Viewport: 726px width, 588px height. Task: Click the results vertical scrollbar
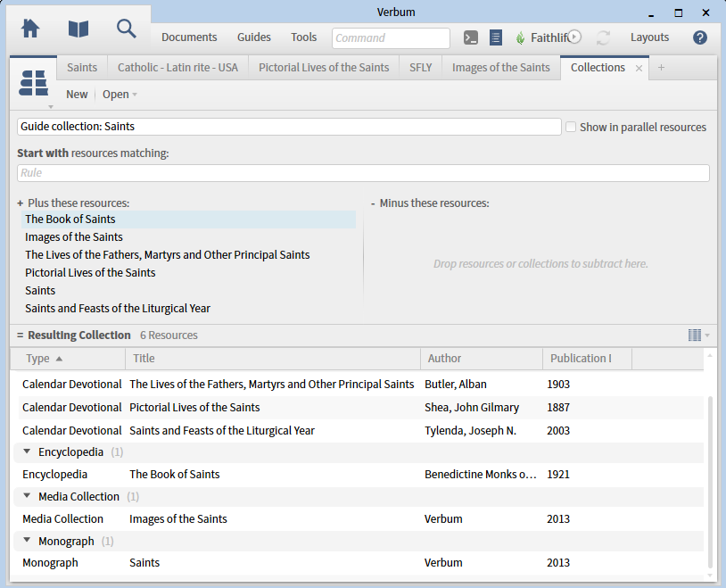click(x=710, y=482)
